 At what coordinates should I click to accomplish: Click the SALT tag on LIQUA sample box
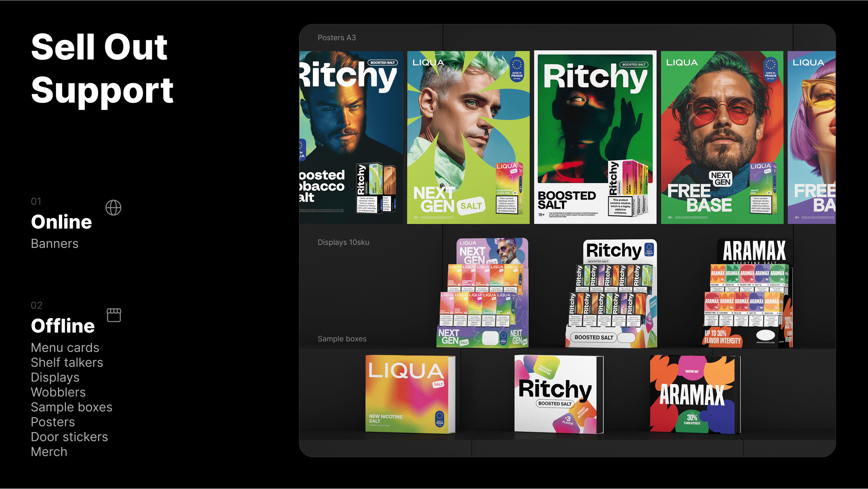tap(438, 384)
